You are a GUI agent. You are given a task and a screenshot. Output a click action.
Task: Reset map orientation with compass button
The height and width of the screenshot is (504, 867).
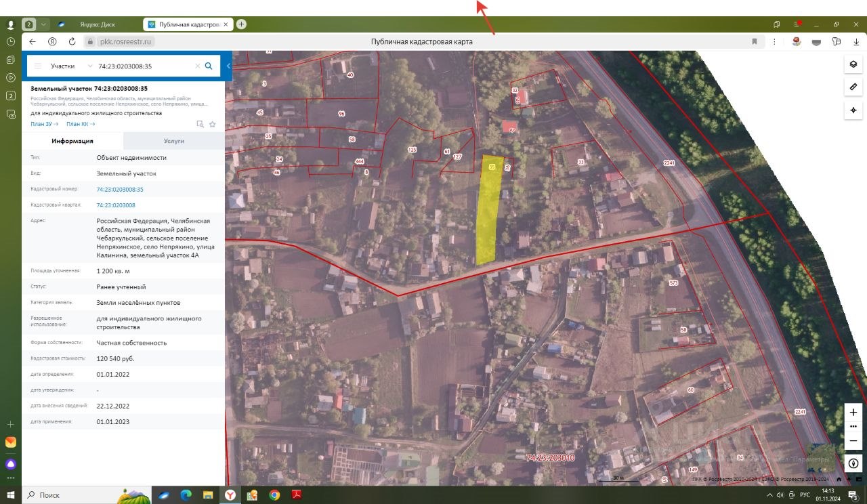pos(853,463)
